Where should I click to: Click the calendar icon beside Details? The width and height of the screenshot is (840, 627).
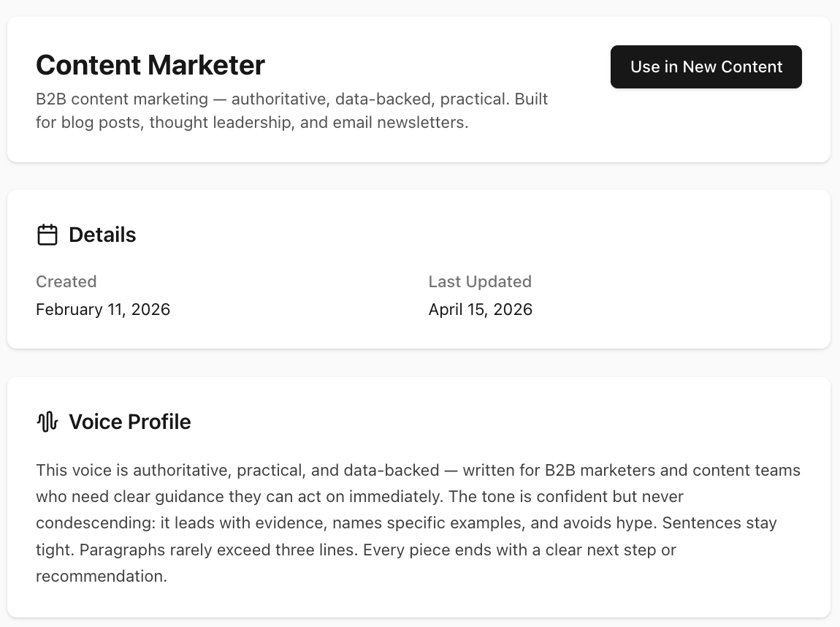pyautogui.click(x=47, y=235)
